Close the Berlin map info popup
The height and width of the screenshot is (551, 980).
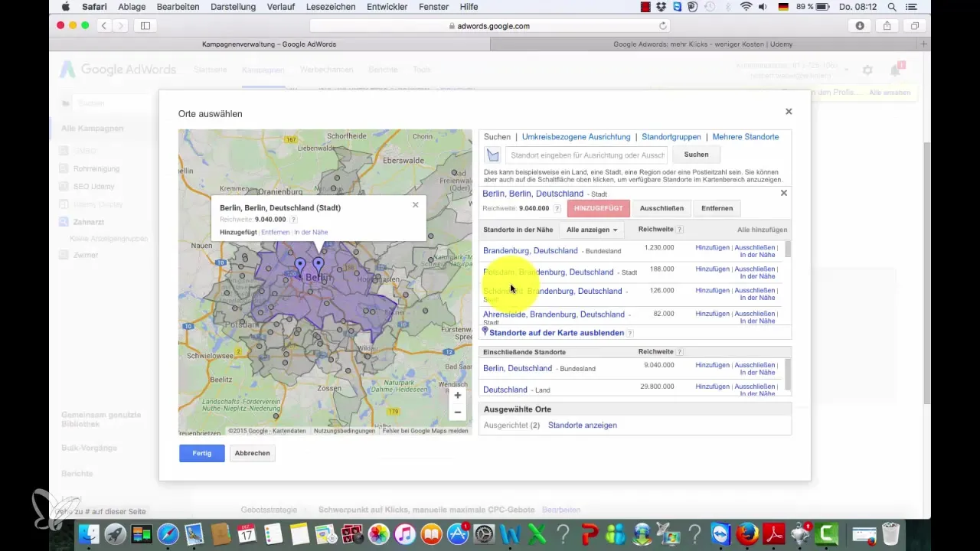[x=415, y=205]
